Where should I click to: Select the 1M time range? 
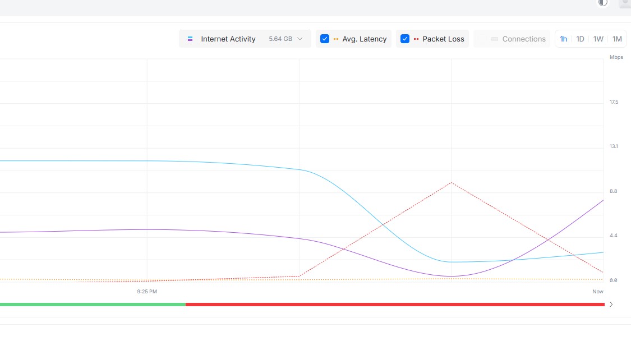[617, 39]
